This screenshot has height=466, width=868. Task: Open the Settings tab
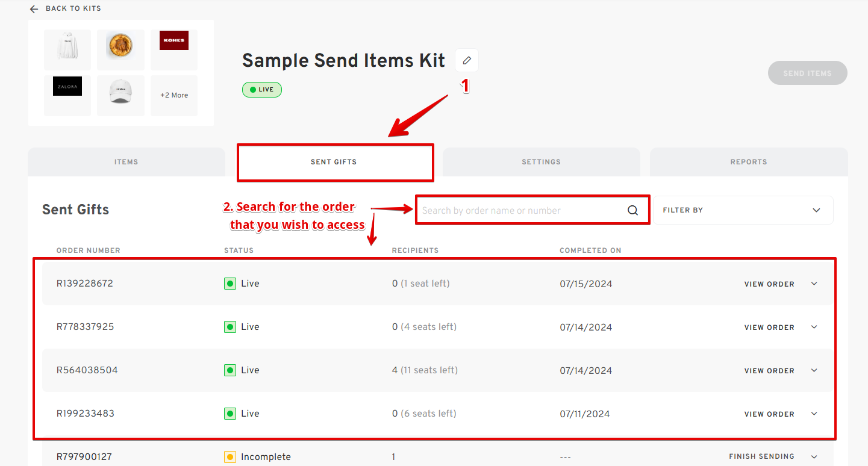coord(541,162)
